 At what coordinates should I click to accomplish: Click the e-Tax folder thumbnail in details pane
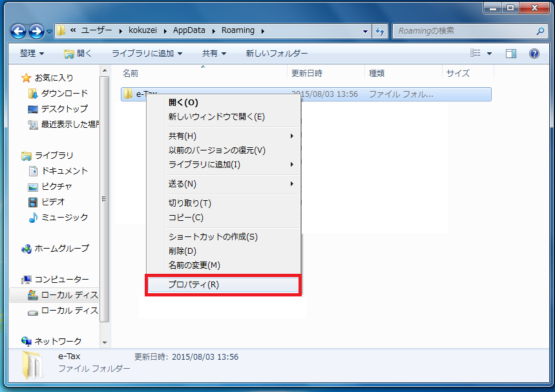(32, 365)
